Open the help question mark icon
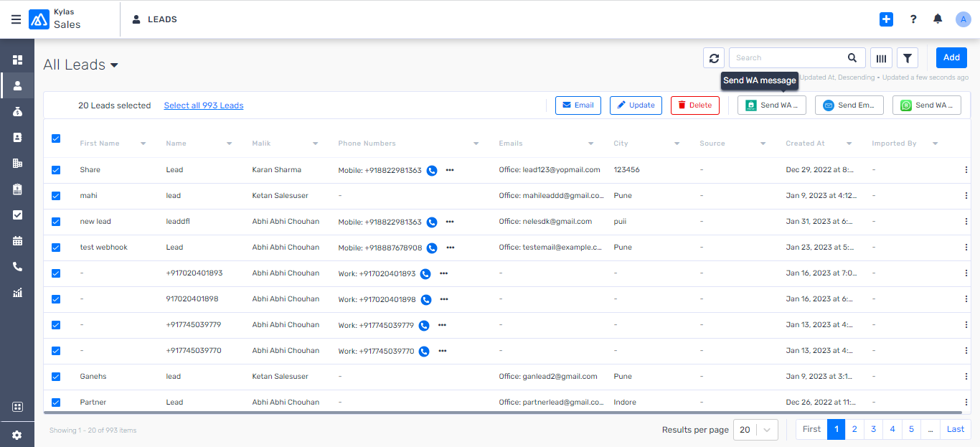The height and width of the screenshot is (447, 980). coord(913,19)
